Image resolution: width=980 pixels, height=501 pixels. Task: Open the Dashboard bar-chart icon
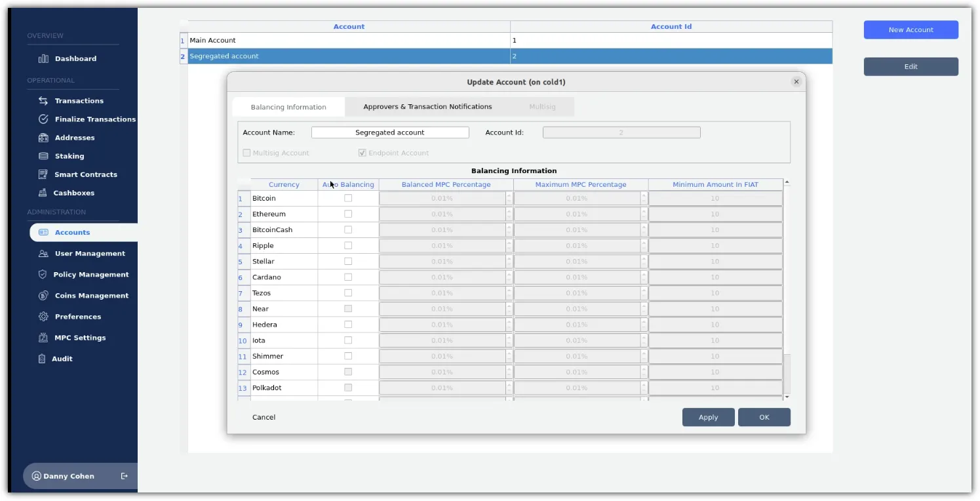[x=43, y=59]
